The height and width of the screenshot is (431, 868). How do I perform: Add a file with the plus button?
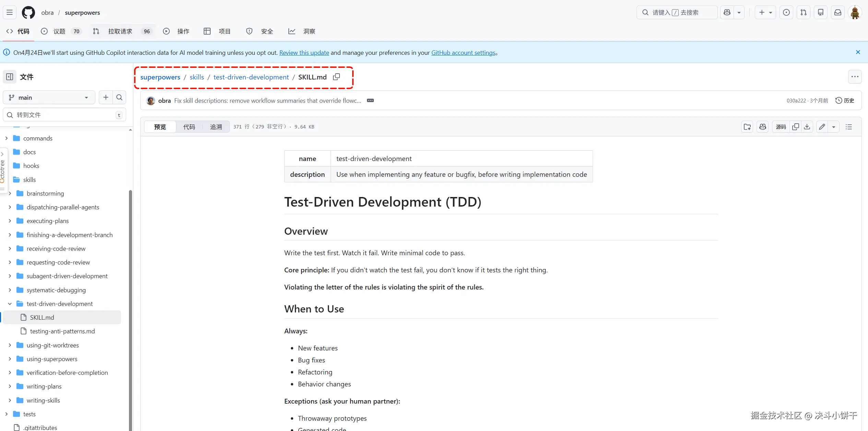tap(106, 98)
